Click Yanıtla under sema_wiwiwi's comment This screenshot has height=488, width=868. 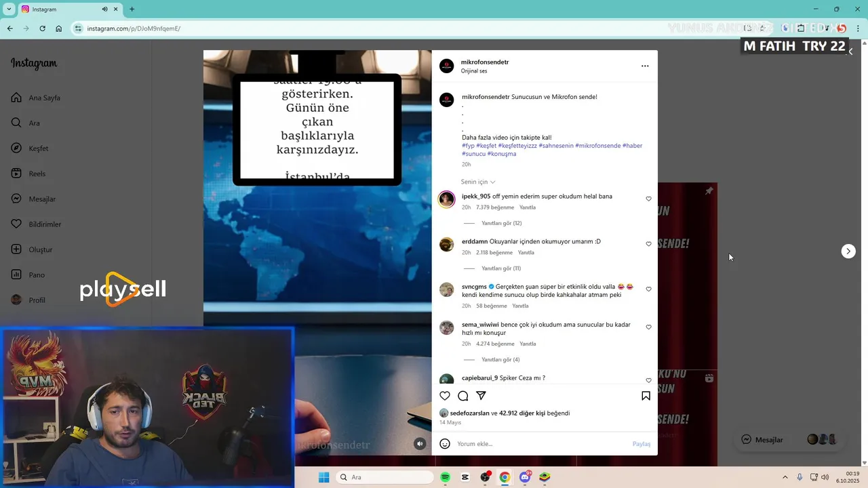pyautogui.click(x=528, y=344)
